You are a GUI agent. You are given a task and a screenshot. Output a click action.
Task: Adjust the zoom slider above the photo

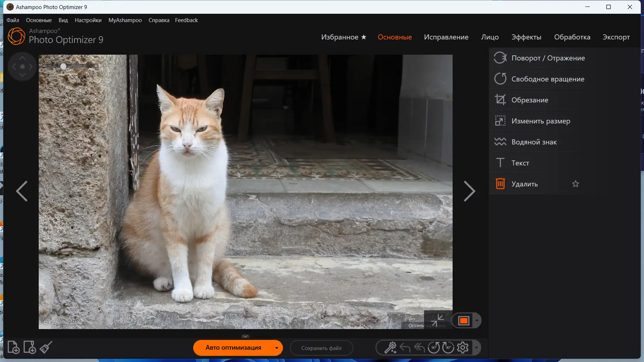(63, 66)
